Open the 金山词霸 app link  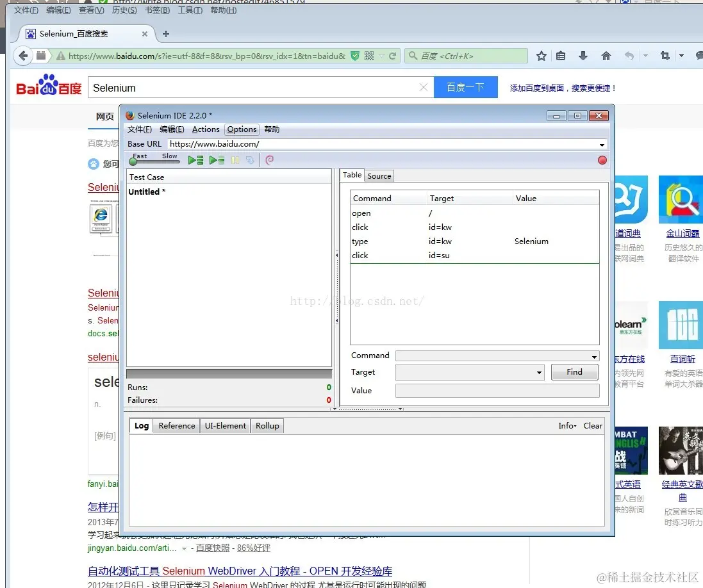682,234
